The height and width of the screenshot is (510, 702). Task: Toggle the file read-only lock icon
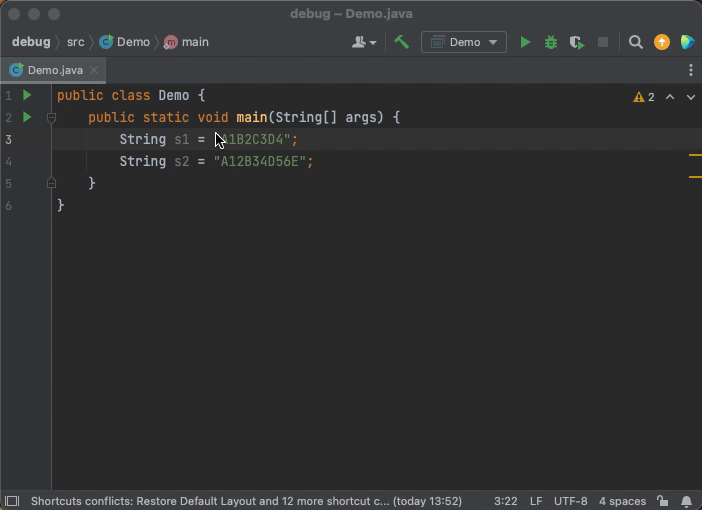[663, 501]
